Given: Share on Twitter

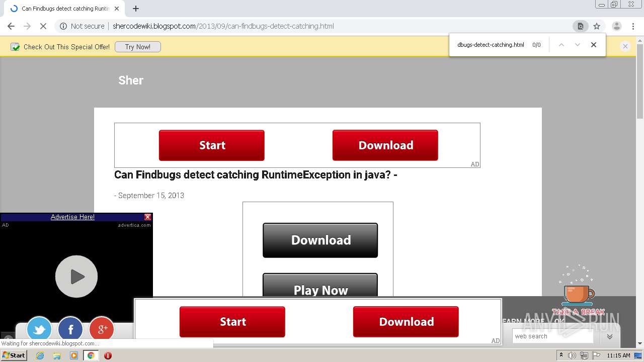Looking at the screenshot, I should [39, 329].
